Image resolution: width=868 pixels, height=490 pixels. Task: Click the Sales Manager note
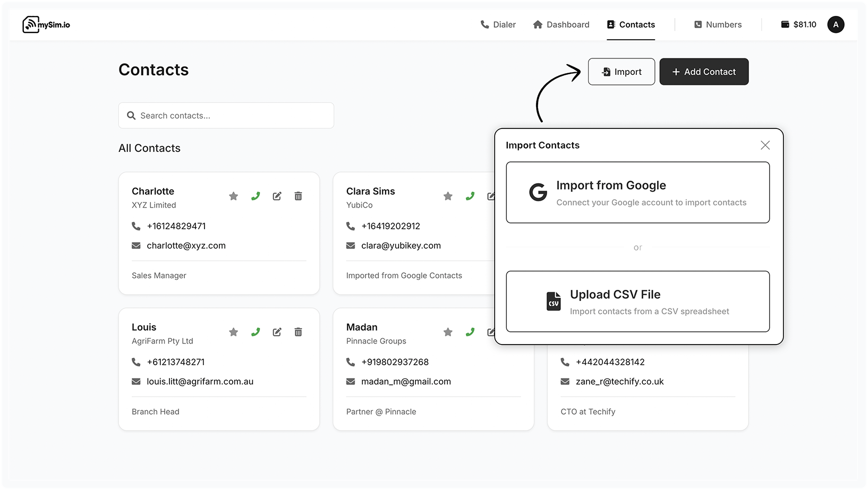tap(159, 276)
